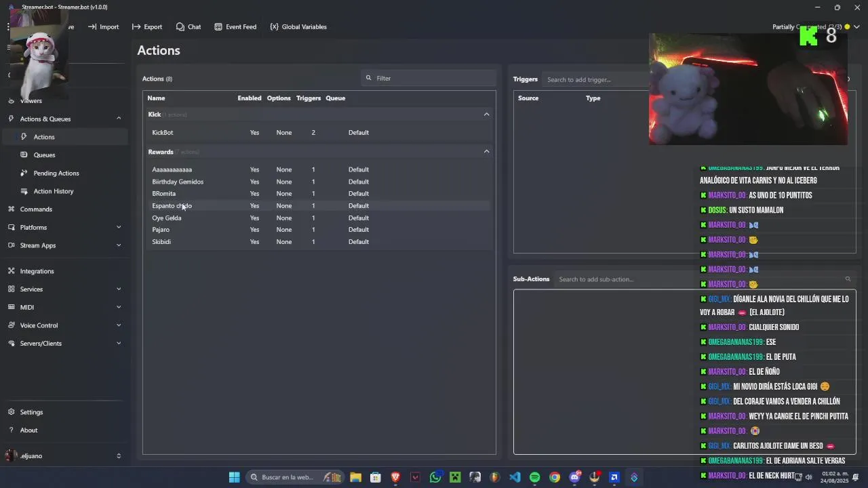Image resolution: width=868 pixels, height=488 pixels.
Task: Open Queues via its sidebar icon
Action: [x=24, y=155]
